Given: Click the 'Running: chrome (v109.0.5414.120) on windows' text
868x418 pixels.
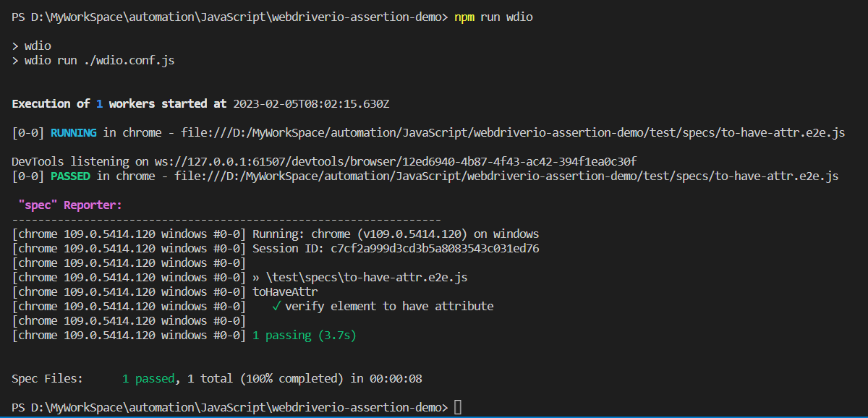Looking at the screenshot, I should (x=396, y=234).
